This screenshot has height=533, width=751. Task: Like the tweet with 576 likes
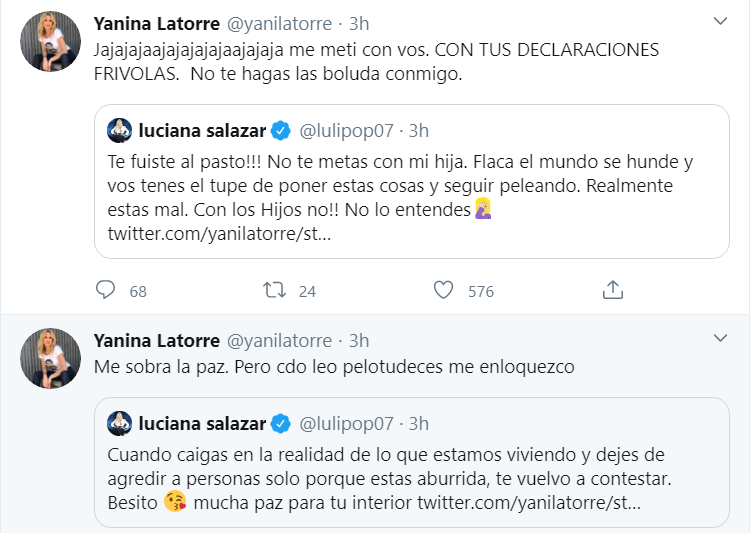444,290
